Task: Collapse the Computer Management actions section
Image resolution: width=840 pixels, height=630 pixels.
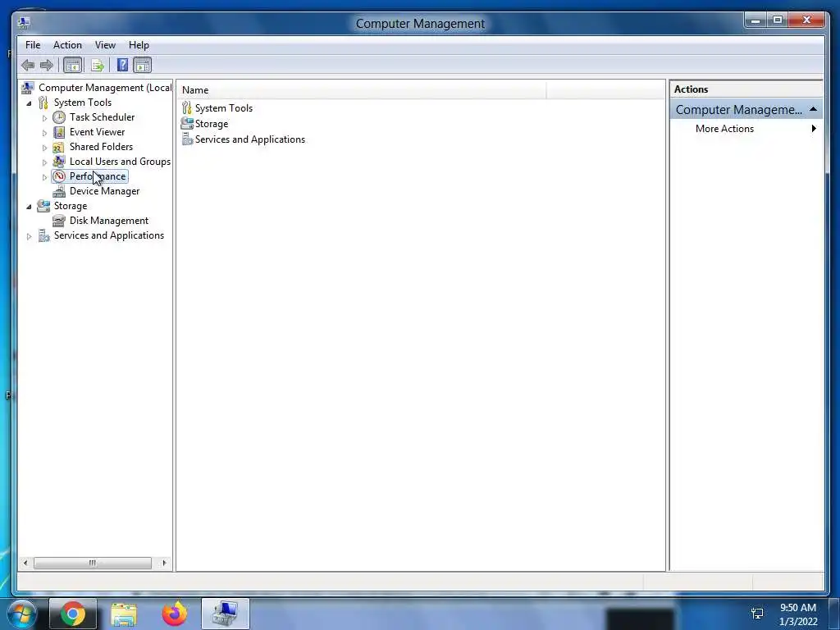Action: [813, 109]
